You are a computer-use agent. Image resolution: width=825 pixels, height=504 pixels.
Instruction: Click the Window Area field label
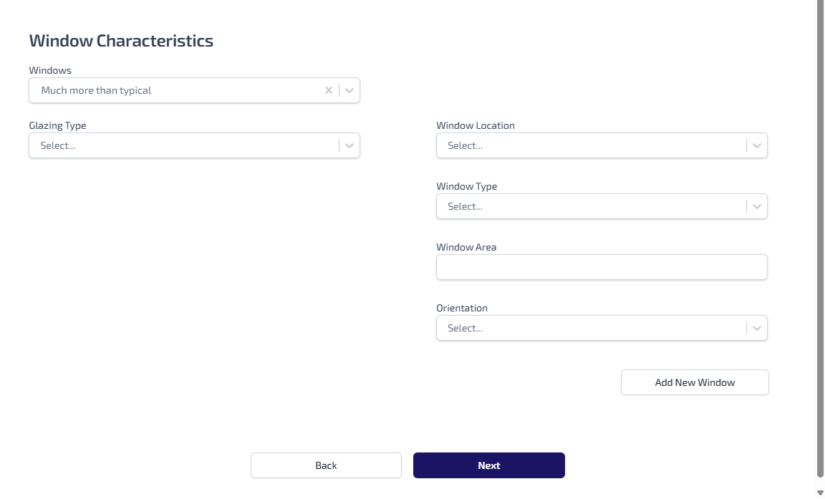point(466,247)
